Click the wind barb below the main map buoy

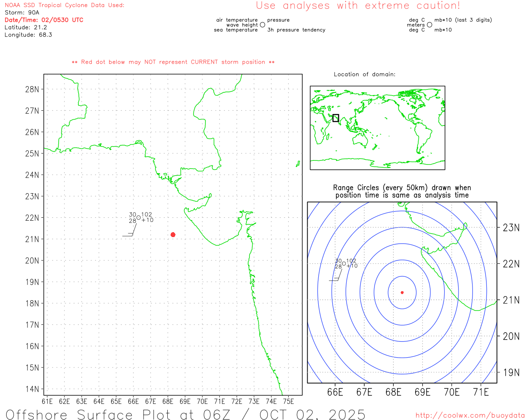130,229
